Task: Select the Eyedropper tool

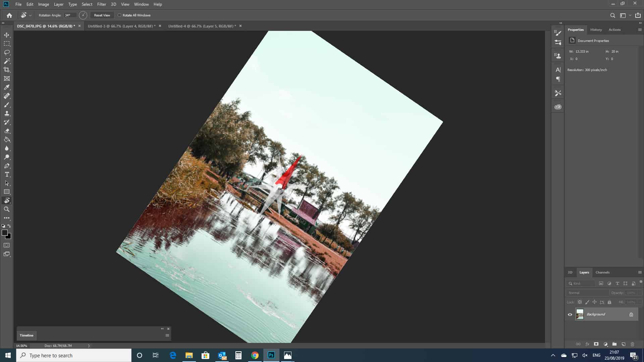Action: click(7, 87)
